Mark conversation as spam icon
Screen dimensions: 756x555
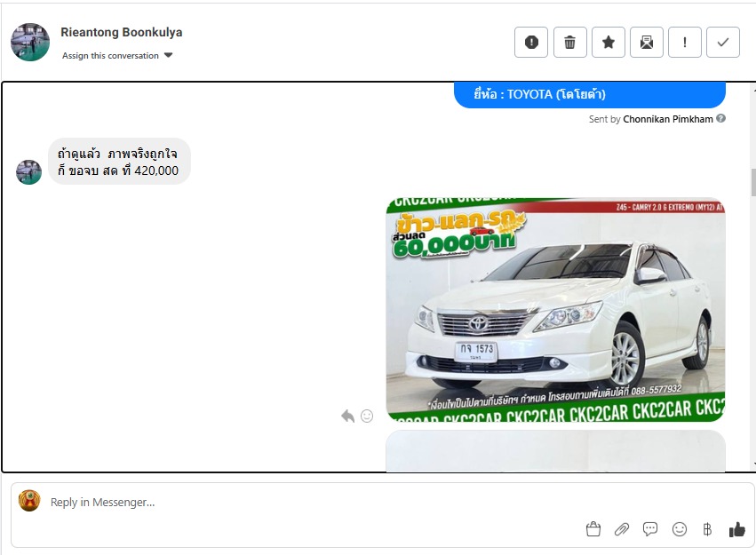click(x=531, y=43)
